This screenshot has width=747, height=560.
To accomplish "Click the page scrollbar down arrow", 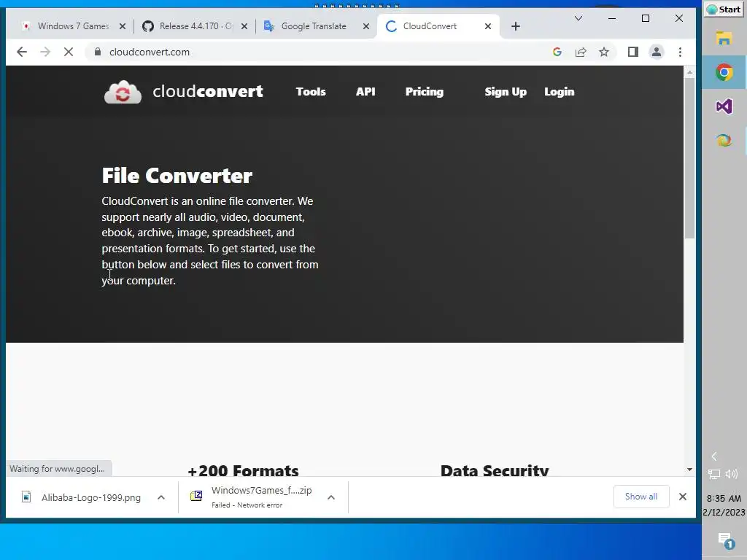I will [689, 470].
